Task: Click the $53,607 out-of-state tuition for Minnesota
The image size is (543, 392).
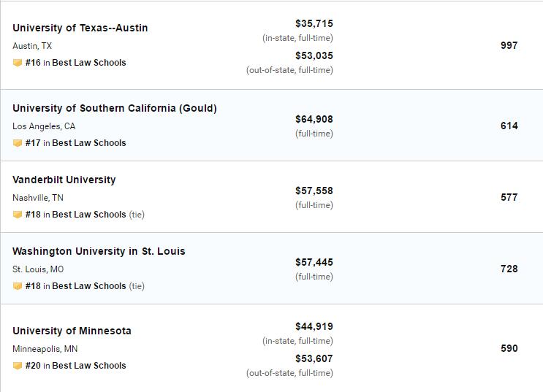Action: click(314, 358)
